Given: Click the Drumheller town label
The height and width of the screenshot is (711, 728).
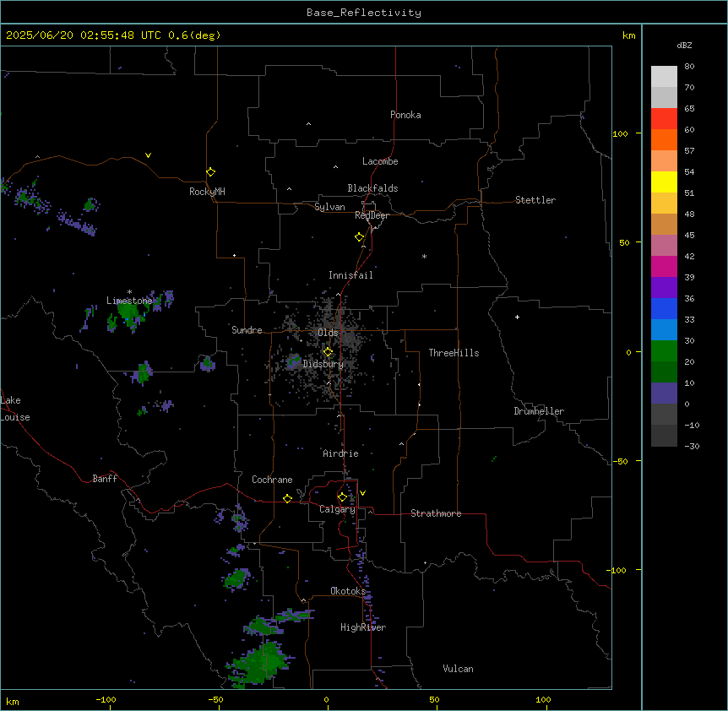Looking at the screenshot, I should point(539,411).
